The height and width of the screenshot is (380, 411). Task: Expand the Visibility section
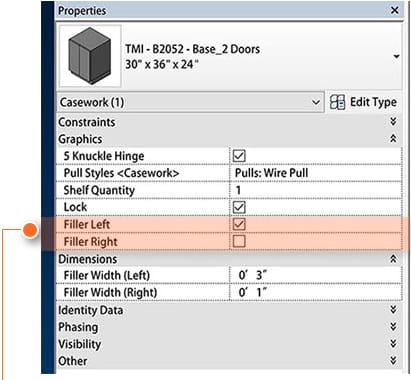[393, 344]
